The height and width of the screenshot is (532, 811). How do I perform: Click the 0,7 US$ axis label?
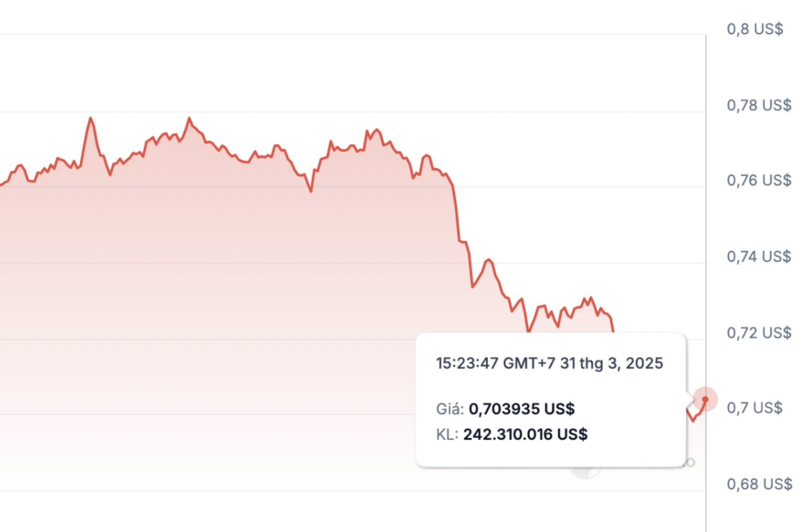pyautogui.click(x=754, y=408)
